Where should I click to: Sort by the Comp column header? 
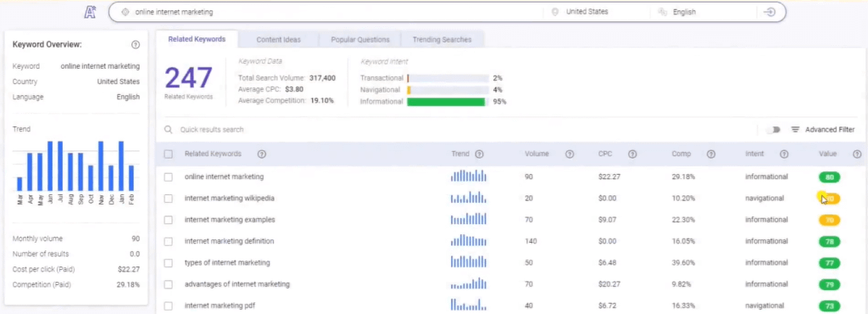(x=681, y=154)
